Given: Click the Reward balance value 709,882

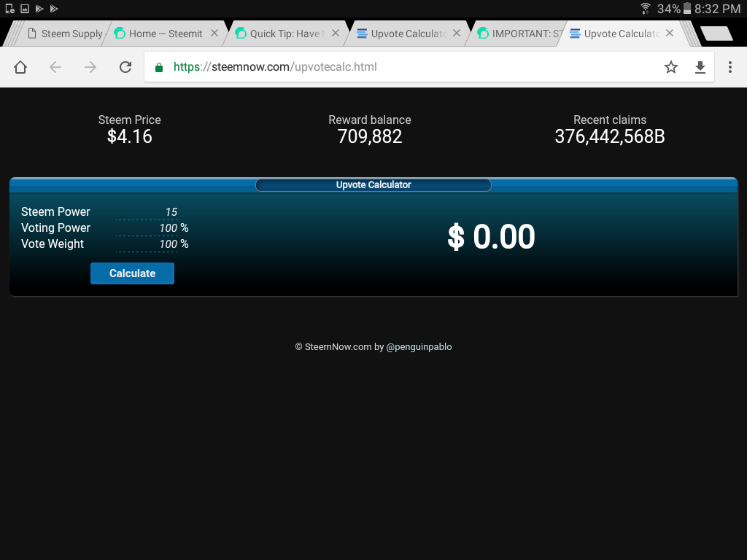Looking at the screenshot, I should [x=370, y=136].
